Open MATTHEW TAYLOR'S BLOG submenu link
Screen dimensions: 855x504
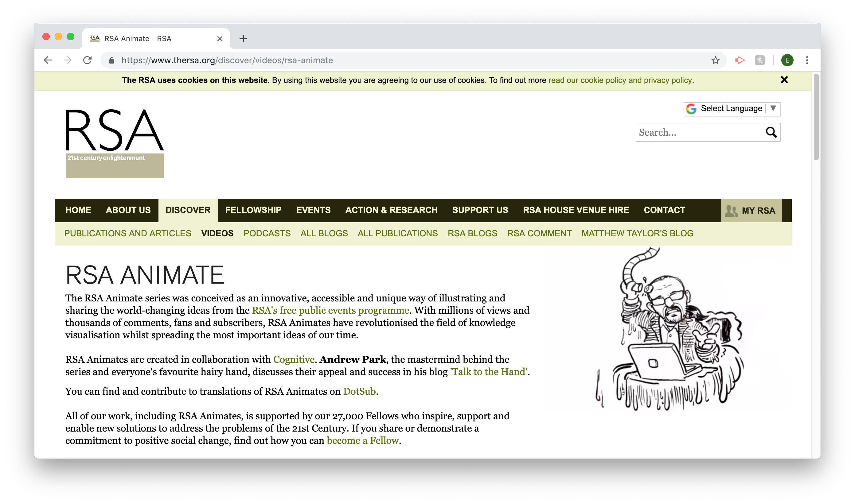point(637,233)
